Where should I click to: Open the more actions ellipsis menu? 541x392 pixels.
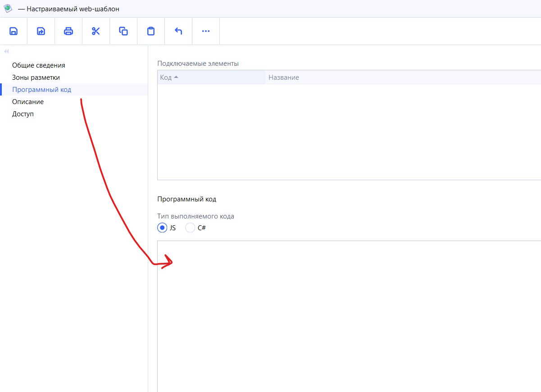[206, 31]
